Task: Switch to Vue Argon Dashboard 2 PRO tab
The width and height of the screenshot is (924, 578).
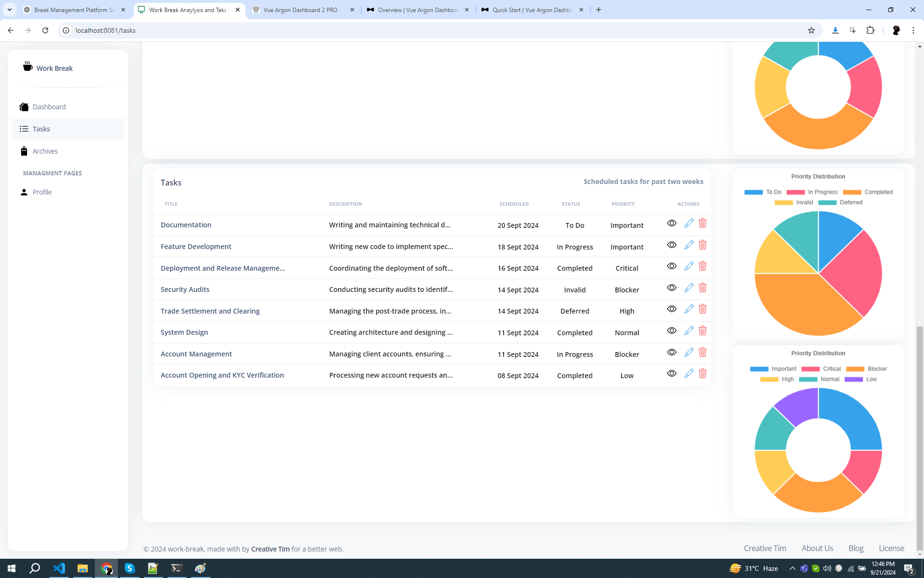Action: point(304,10)
